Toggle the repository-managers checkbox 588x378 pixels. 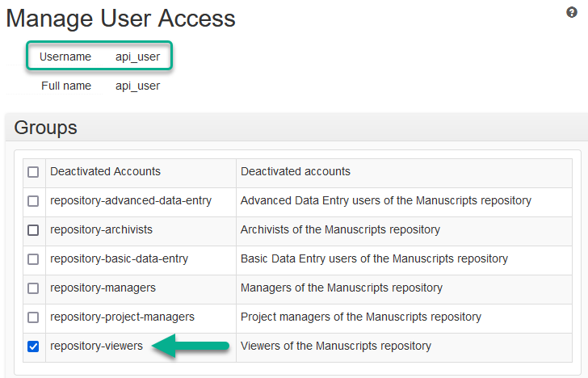tap(33, 288)
